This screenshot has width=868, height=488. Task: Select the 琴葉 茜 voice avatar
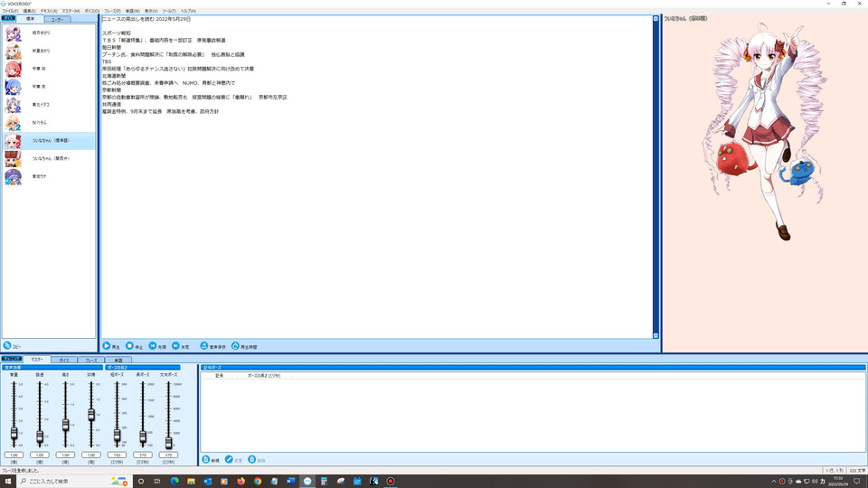tap(13, 70)
